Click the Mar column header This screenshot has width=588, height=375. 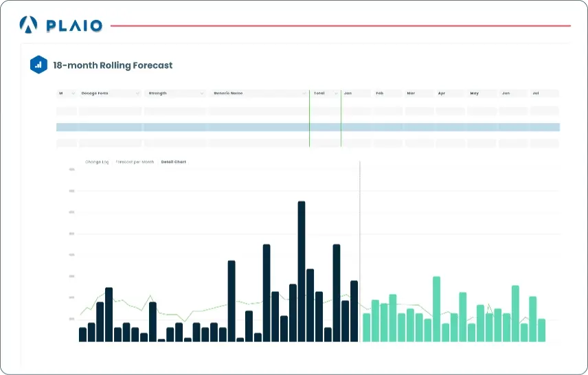(419, 93)
